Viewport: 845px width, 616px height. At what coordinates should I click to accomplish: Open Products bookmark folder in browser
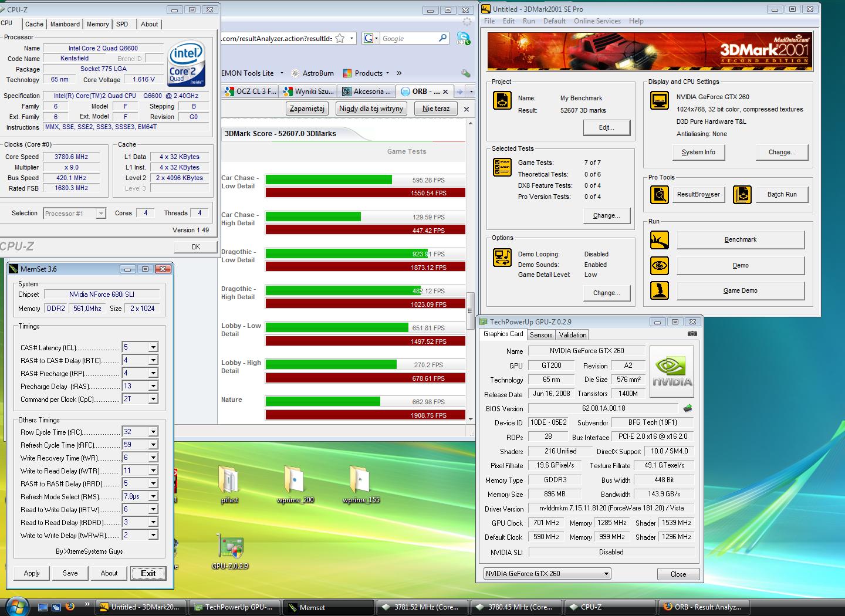(x=368, y=73)
